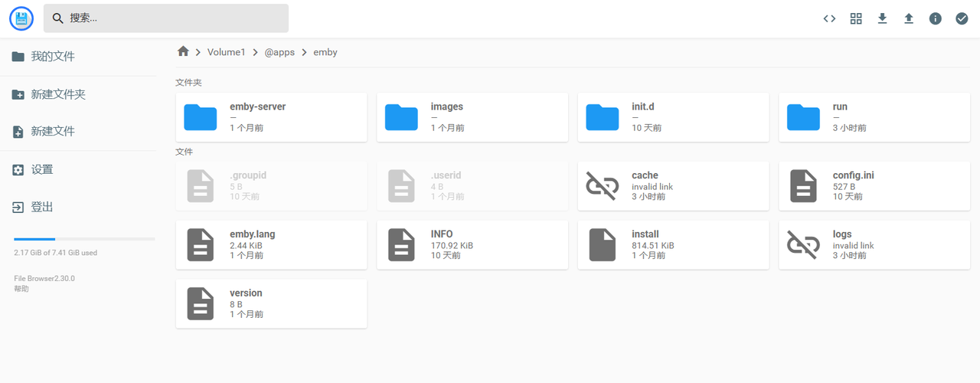Click the chevron before Volume1 in the breadcrumb

(x=198, y=52)
